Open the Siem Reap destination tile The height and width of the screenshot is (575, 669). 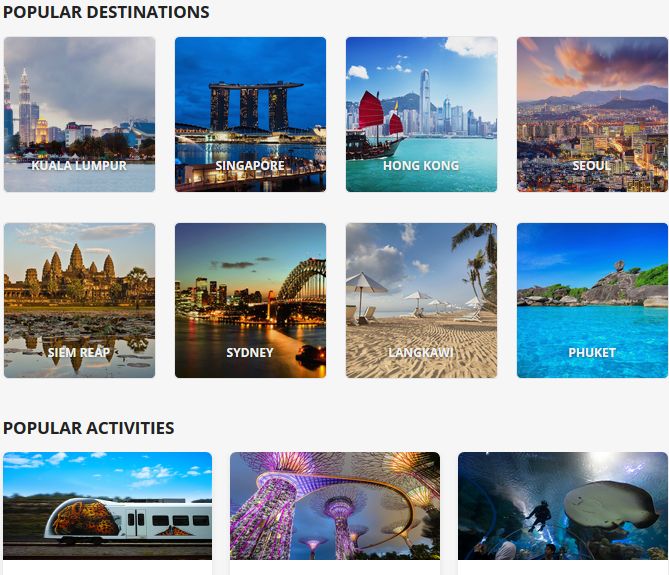click(x=79, y=300)
